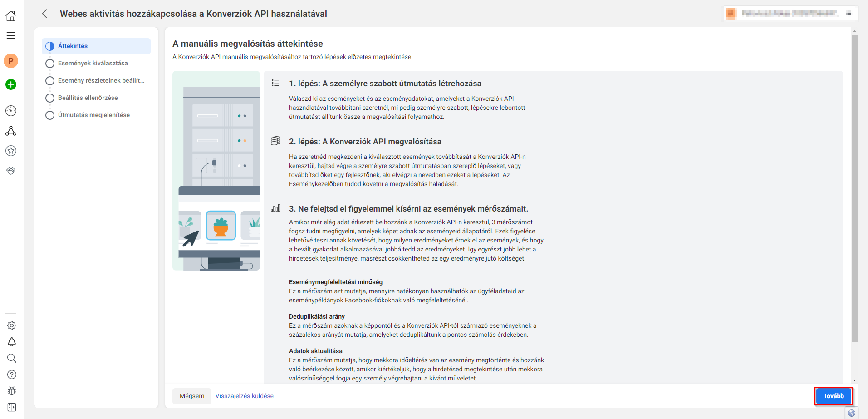Open the Settings gear icon
Viewport: 868px width, 419px height.
pos(12,325)
